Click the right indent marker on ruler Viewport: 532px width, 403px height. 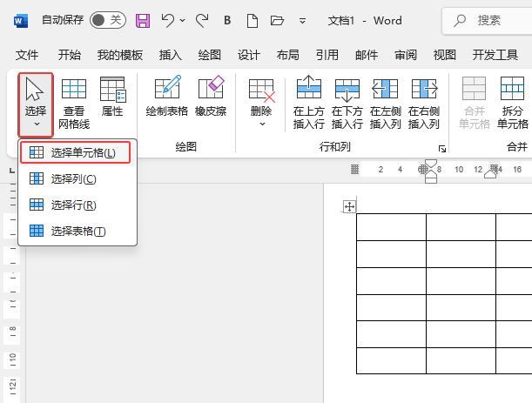[x=490, y=174]
